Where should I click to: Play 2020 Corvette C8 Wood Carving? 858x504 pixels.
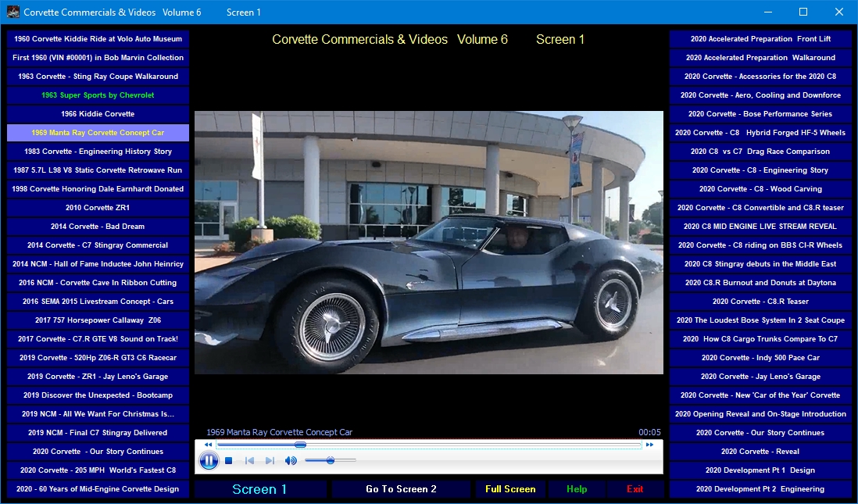click(760, 189)
